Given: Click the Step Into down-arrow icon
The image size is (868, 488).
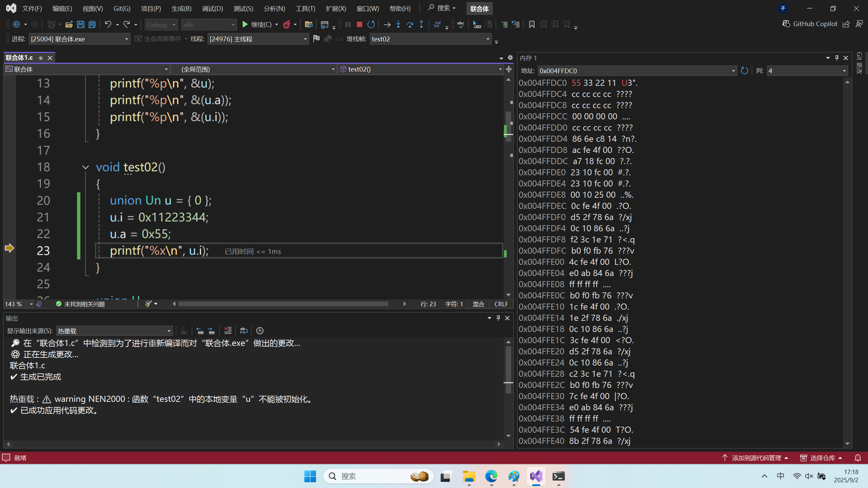Looking at the screenshot, I should 398,24.
